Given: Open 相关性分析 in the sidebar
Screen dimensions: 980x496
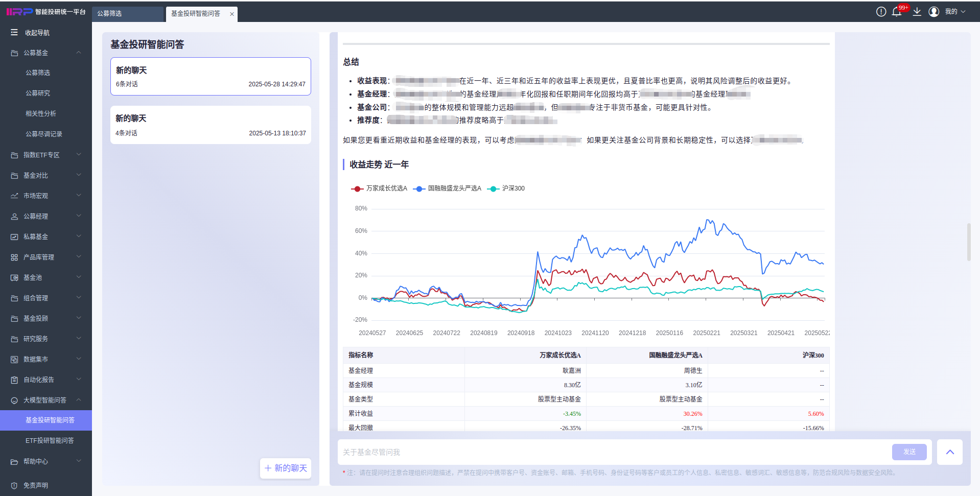Looking at the screenshot, I should click(x=41, y=114).
